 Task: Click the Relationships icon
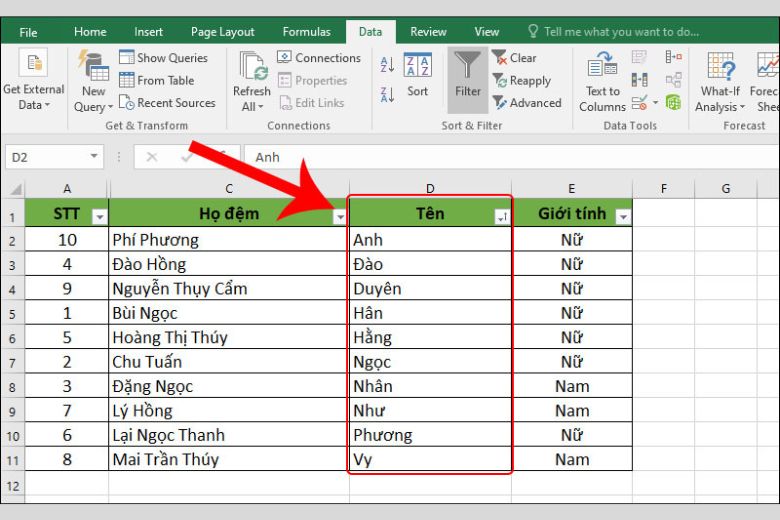point(674,80)
